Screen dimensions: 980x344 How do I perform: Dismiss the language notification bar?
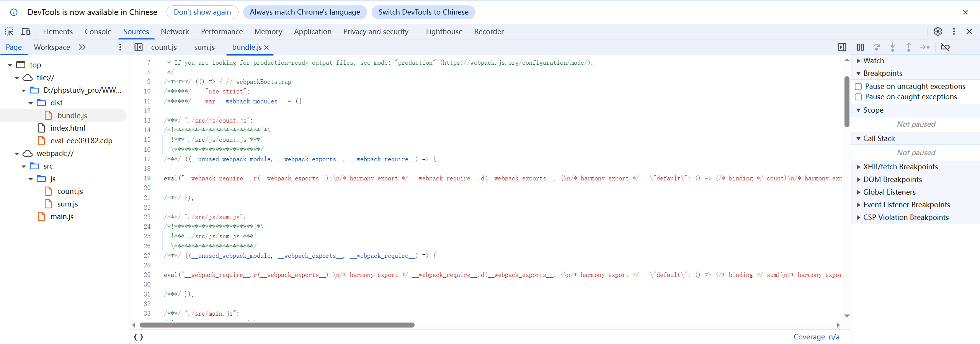pyautogui.click(x=965, y=12)
